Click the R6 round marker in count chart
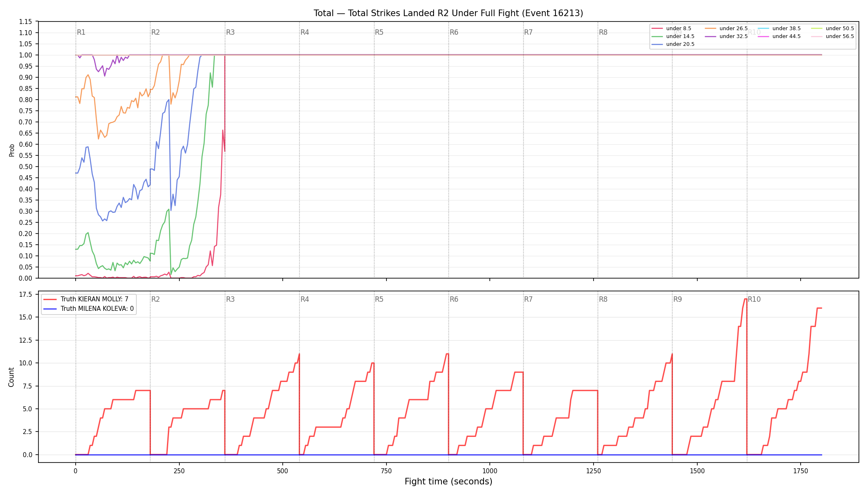 point(454,299)
